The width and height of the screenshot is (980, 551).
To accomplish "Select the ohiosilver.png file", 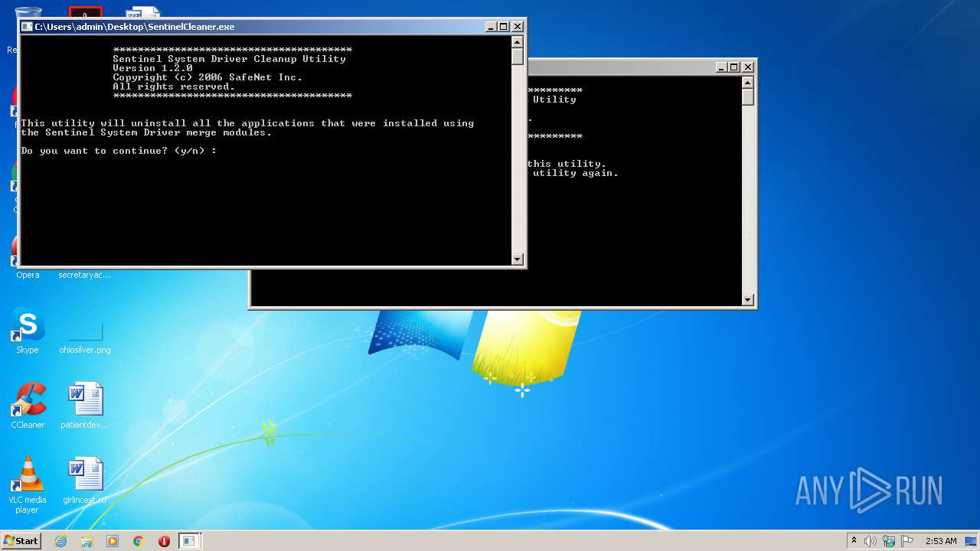I will click(85, 337).
